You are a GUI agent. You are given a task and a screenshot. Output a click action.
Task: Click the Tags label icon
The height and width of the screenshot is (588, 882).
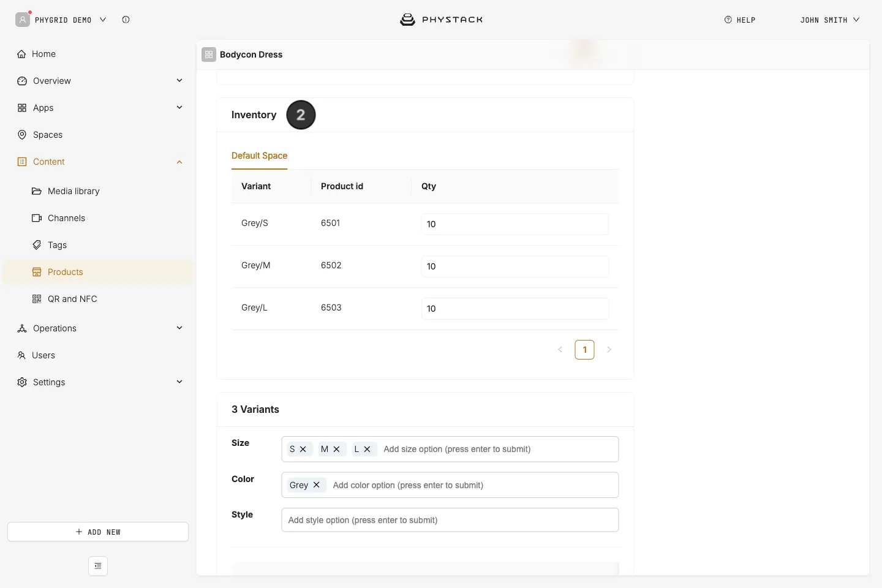(37, 245)
